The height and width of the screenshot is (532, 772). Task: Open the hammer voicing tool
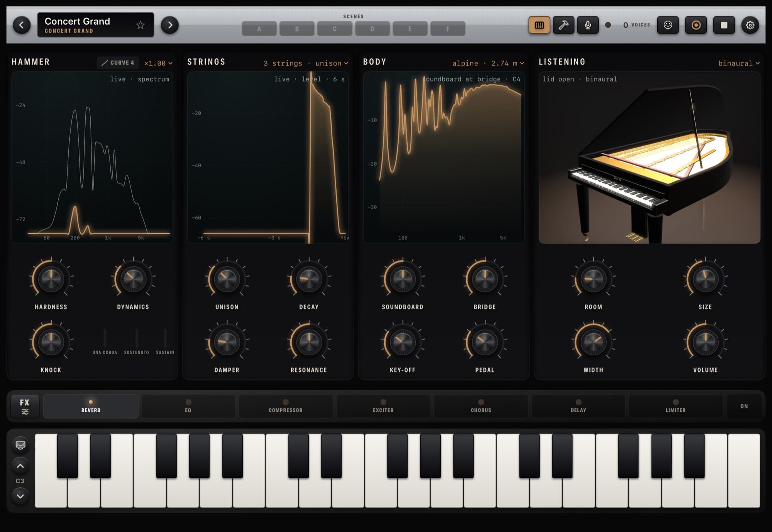(564, 25)
